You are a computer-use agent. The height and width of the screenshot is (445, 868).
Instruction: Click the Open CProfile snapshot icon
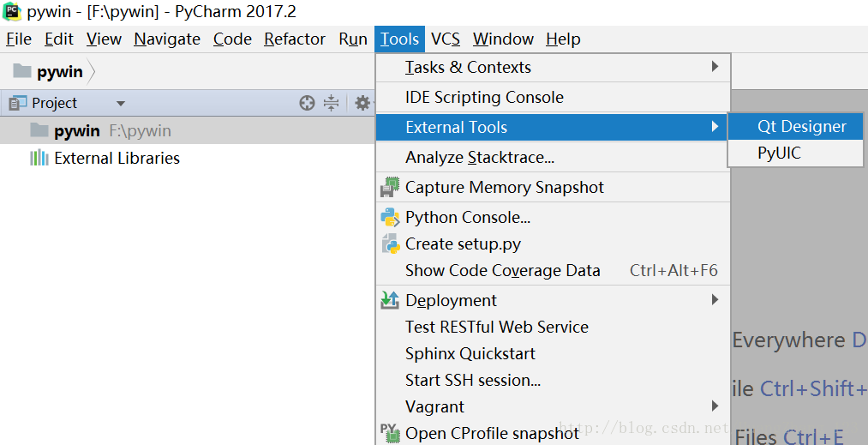[390, 432]
